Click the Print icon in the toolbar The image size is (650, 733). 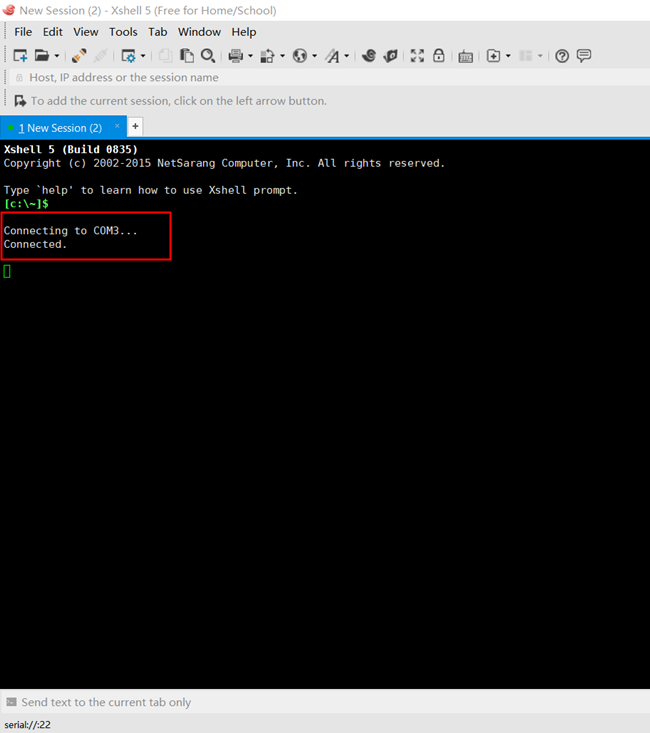pos(235,56)
